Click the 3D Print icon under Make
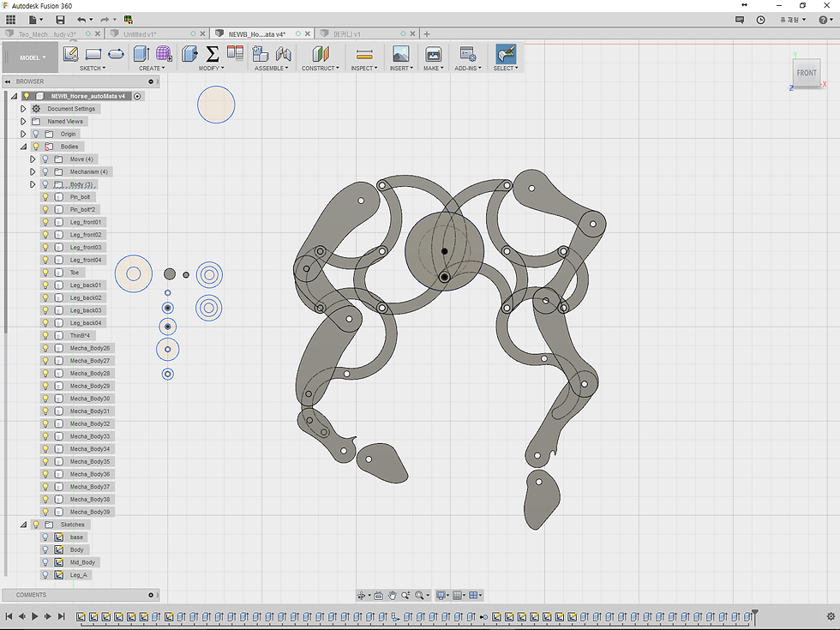 (434, 54)
